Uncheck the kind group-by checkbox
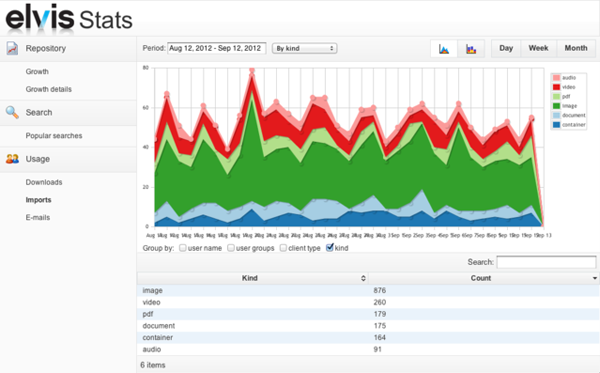The height and width of the screenshot is (373, 600). (x=329, y=248)
